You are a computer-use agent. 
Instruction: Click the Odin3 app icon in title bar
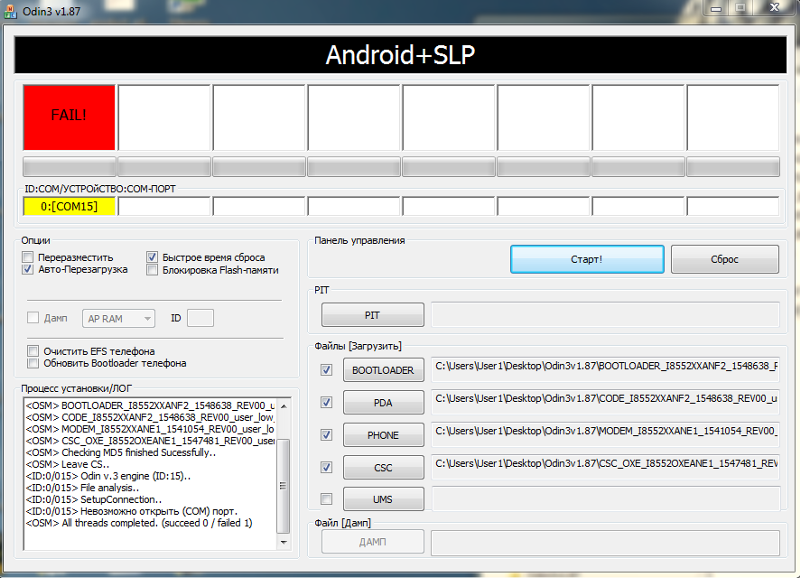(10, 11)
